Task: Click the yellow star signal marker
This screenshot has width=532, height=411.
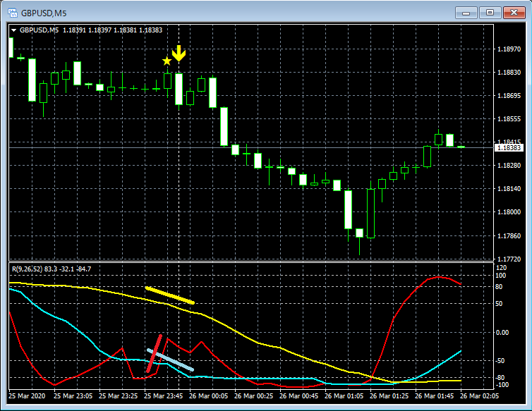Action: 167,61
